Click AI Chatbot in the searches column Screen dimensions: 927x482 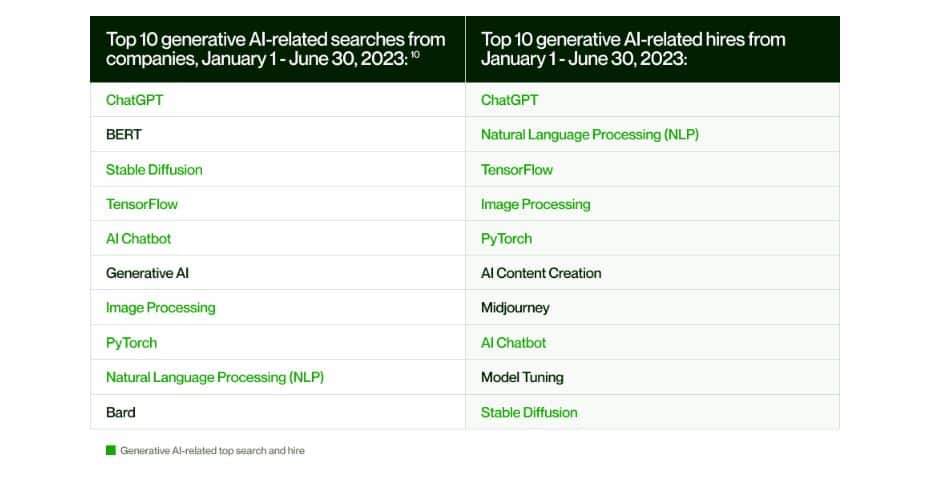138,239
